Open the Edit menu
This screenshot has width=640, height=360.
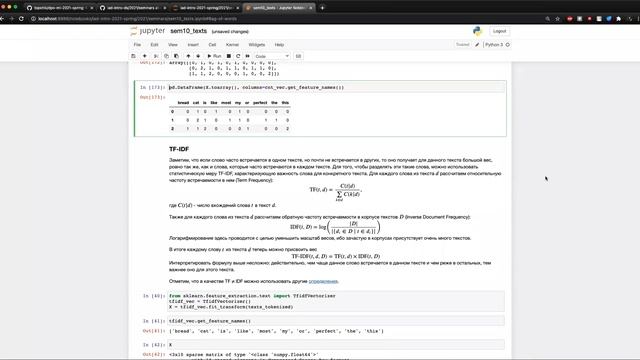[154, 44]
